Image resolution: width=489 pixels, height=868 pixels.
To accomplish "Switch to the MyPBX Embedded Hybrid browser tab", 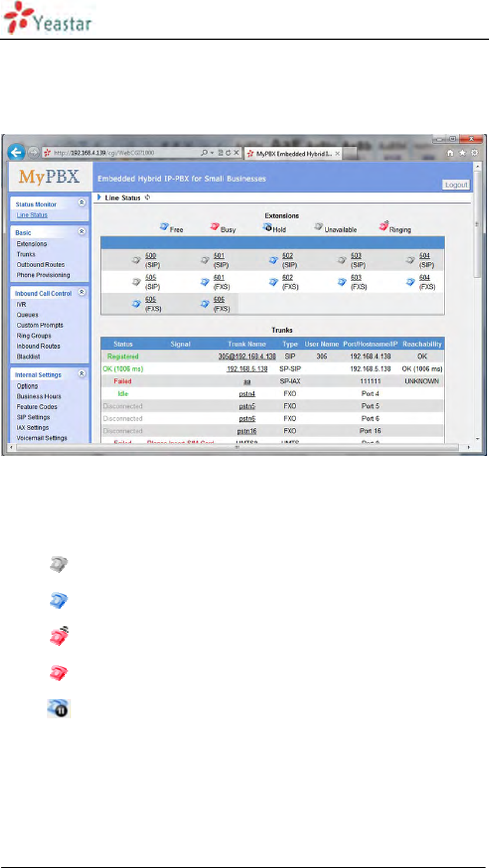I will click(x=293, y=153).
